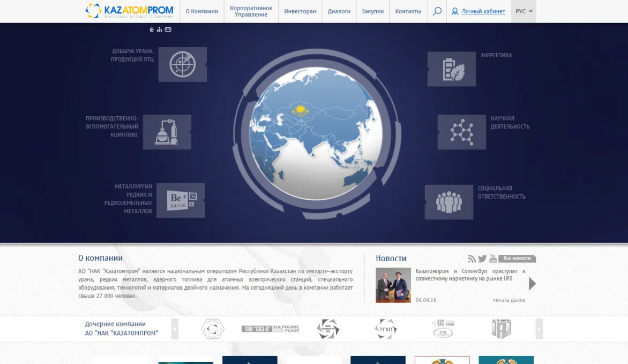Click the НАУЧНАЯ ДЕЯТЕЛЬНОСТЬ label
Viewport: 628px width, 364px height.
(510, 123)
